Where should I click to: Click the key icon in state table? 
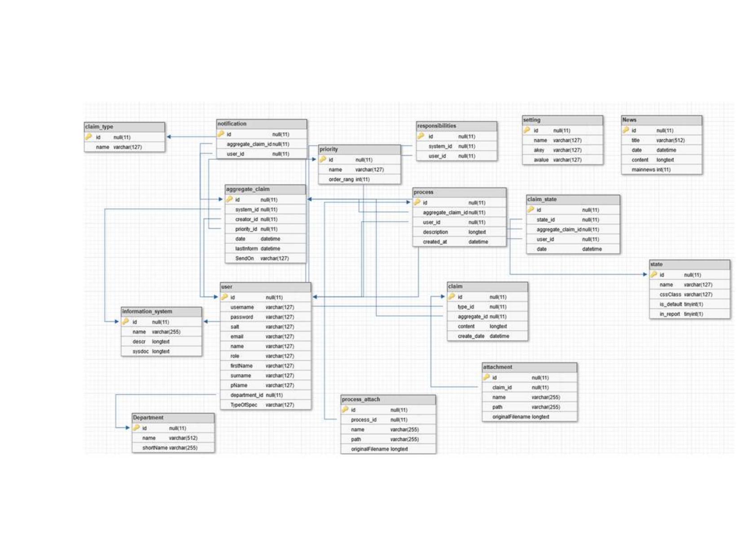click(x=654, y=274)
